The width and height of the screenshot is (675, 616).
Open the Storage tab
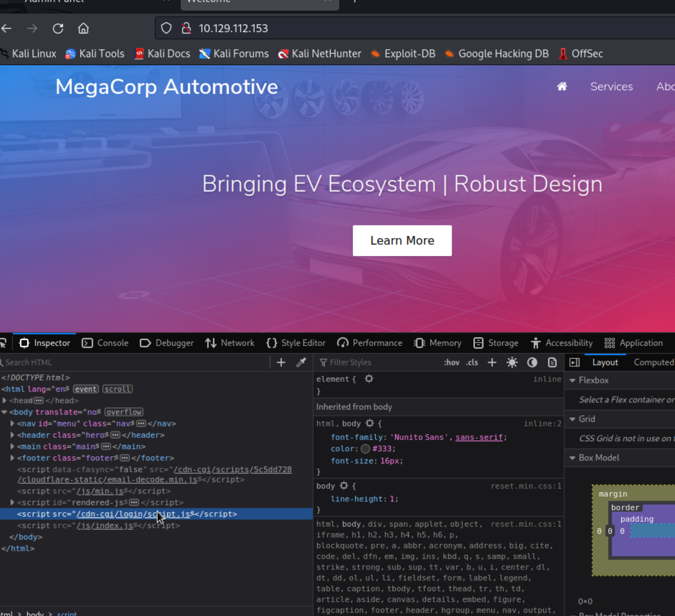pyautogui.click(x=496, y=343)
